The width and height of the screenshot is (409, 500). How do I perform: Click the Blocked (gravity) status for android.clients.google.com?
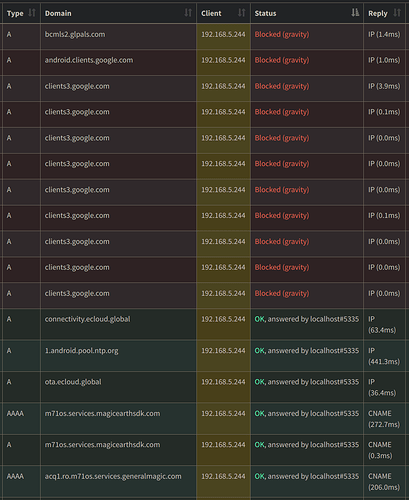282,60
